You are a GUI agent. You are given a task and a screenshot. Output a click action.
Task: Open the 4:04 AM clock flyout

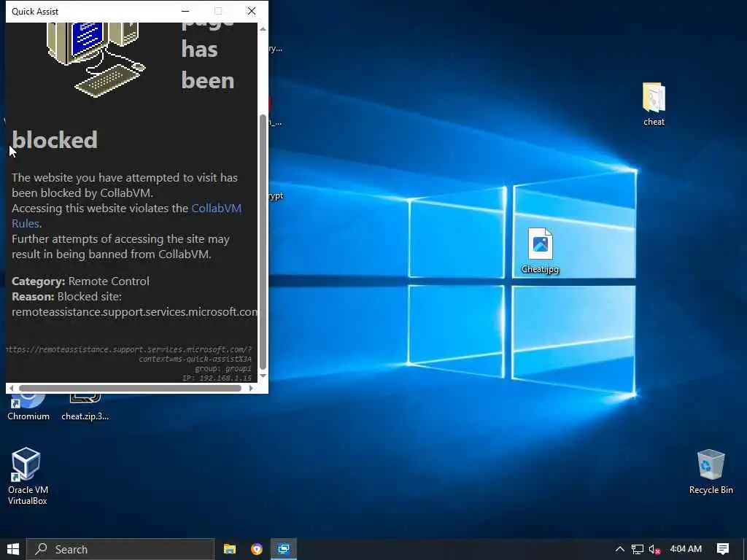click(x=686, y=549)
